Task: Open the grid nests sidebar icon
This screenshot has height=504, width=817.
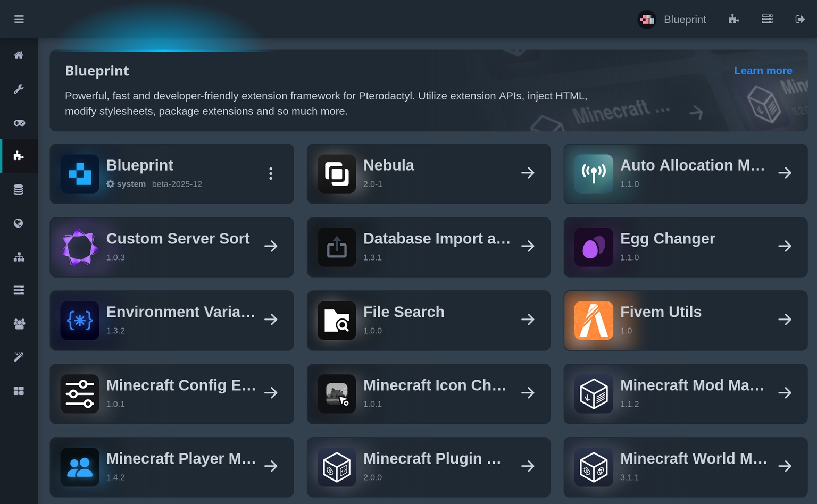Action: click(x=19, y=391)
